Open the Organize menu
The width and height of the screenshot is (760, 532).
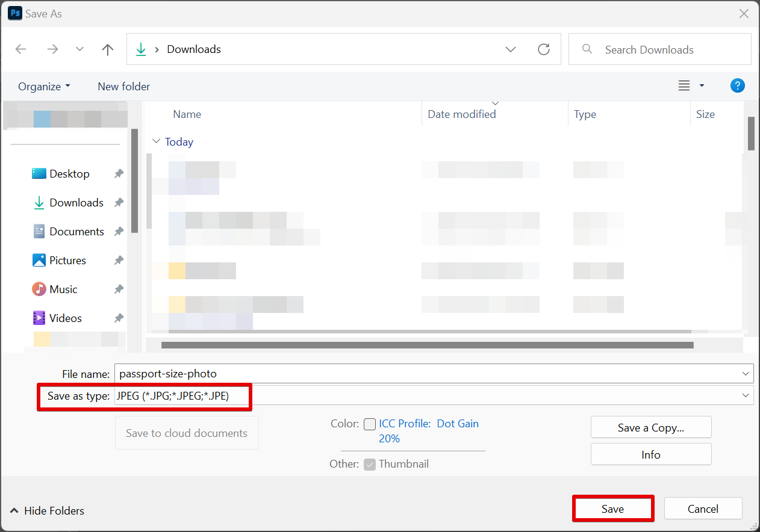(x=44, y=86)
